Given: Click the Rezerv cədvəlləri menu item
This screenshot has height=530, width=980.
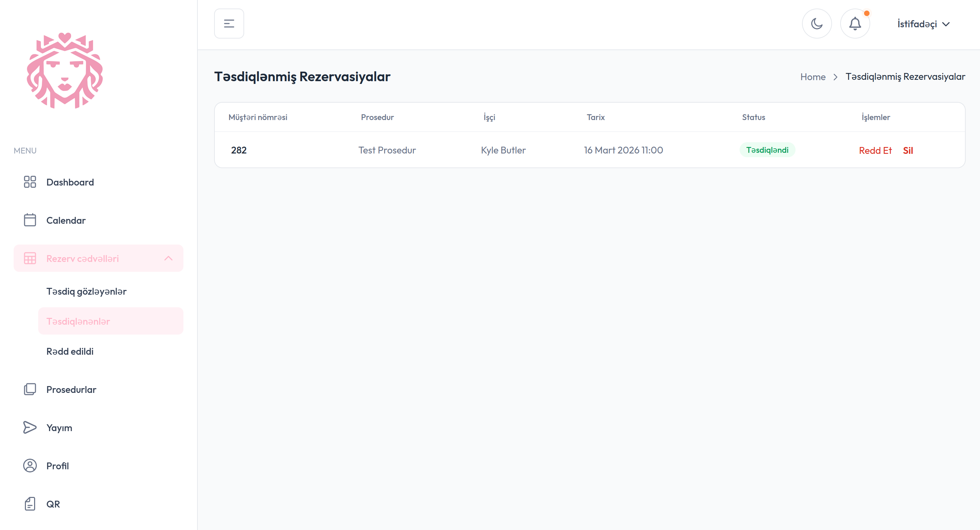Looking at the screenshot, I should (83, 258).
